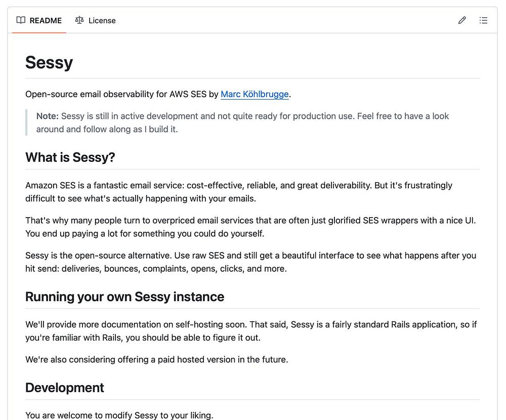The width and height of the screenshot is (506, 420).
Task: Click the pencil edit icon
Action: pos(462,21)
